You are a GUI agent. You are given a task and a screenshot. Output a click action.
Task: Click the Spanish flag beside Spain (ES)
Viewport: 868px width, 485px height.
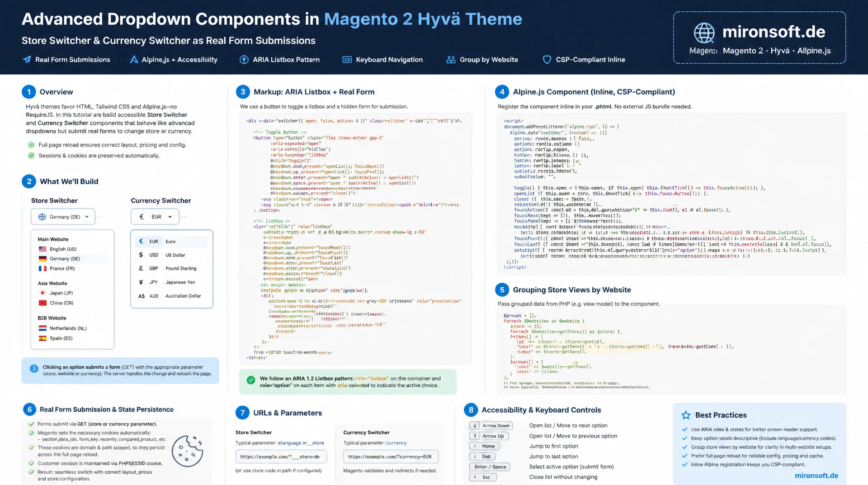pyautogui.click(x=42, y=338)
